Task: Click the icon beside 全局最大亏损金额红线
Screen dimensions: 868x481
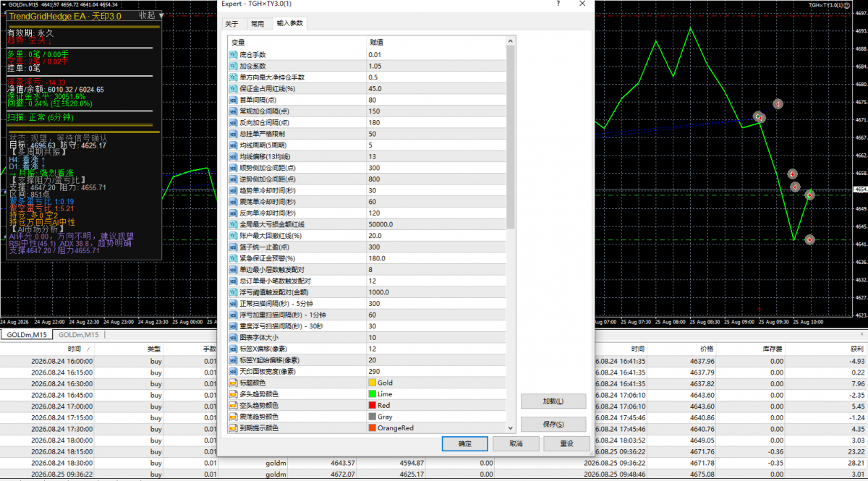Action: [x=233, y=224]
